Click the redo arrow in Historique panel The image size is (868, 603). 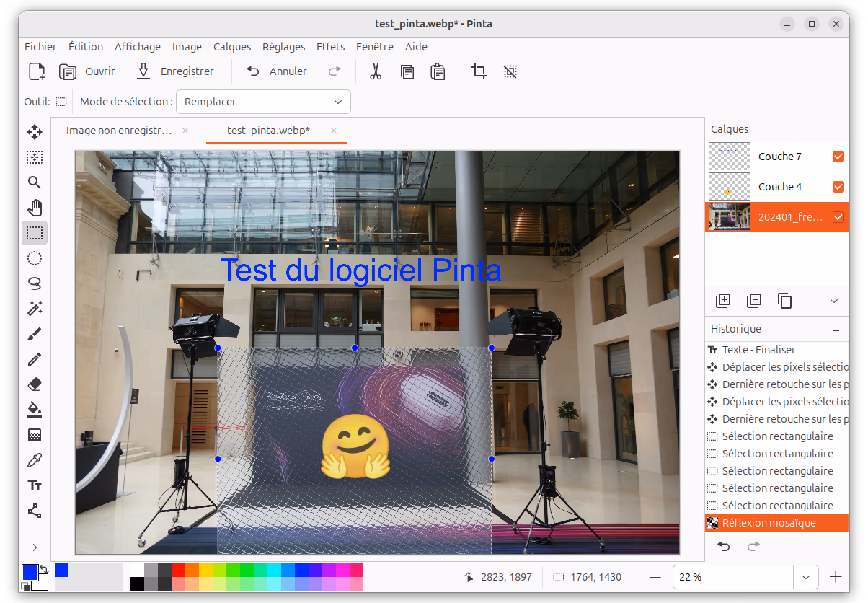pyautogui.click(x=753, y=546)
